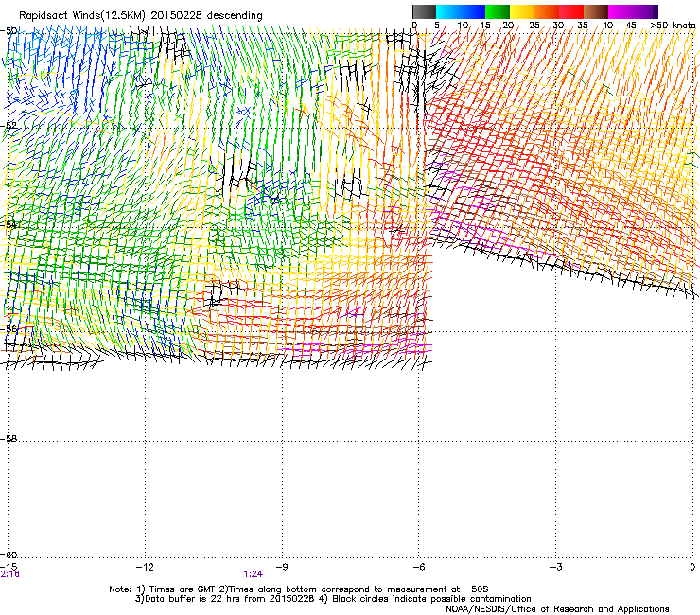Click the '-15' longitude axis label
Screen dimensions: 700x615
9,567
